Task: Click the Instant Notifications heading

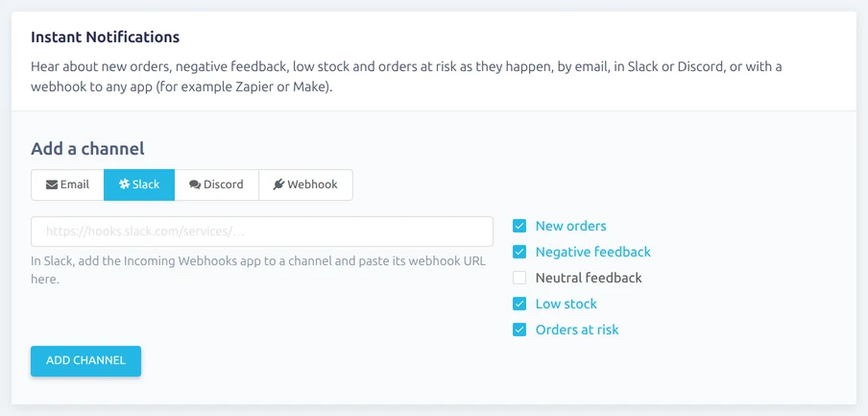Action: [106, 37]
